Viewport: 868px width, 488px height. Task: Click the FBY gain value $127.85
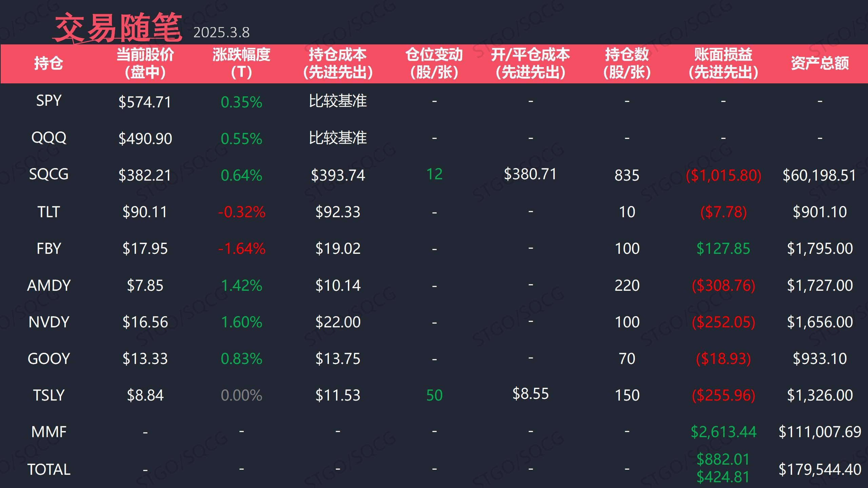(x=723, y=249)
